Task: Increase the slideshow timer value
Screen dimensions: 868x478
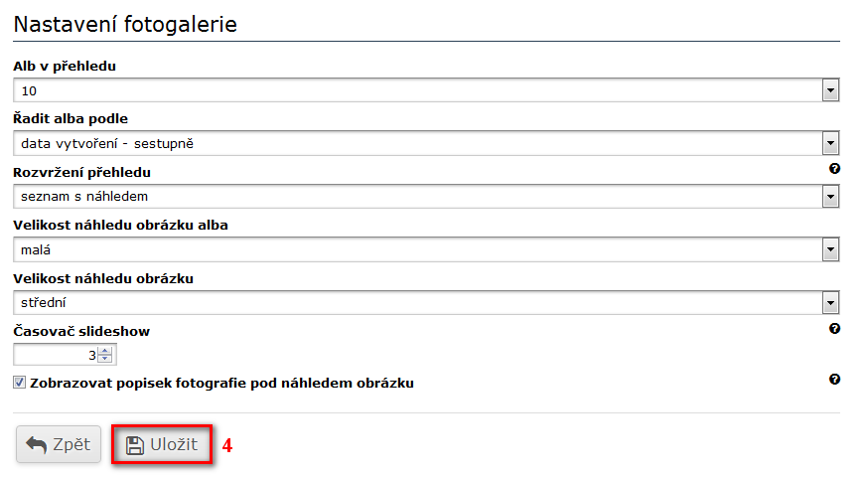Action: (106, 350)
